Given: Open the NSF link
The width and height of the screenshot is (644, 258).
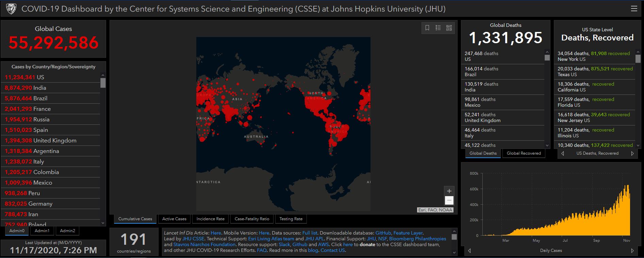Looking at the screenshot, I should click(x=382, y=239).
